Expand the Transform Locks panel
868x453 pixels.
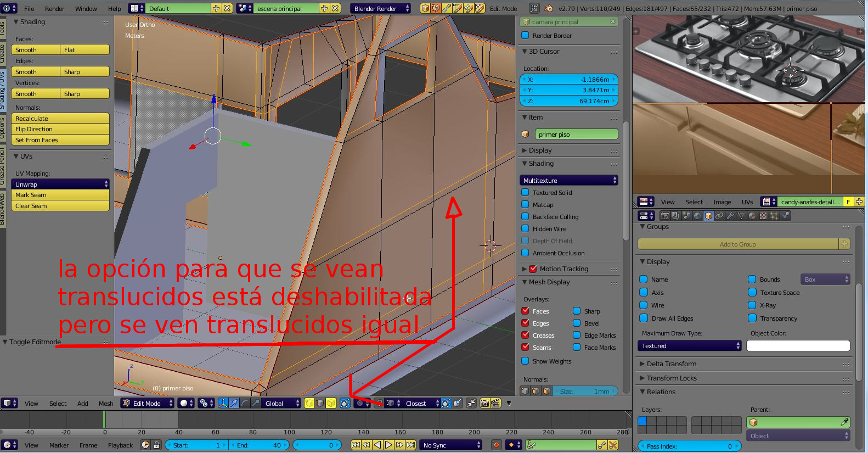tap(670, 378)
